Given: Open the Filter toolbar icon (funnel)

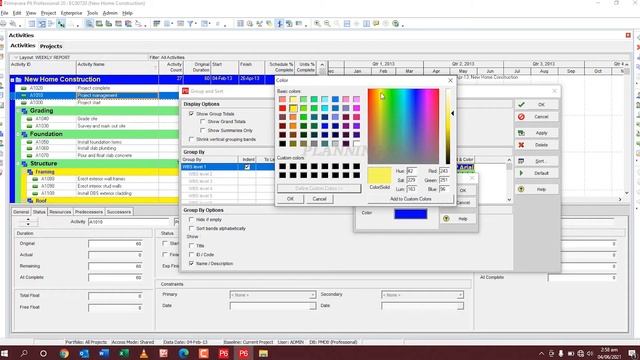Looking at the screenshot, I should click(x=190, y=24).
